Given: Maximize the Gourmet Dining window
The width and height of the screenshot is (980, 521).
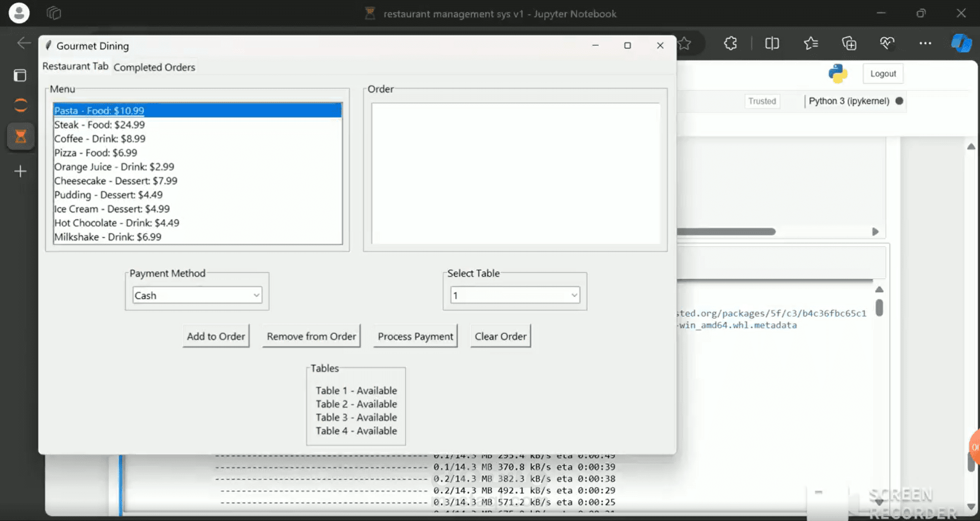Looking at the screenshot, I should pyautogui.click(x=628, y=45).
